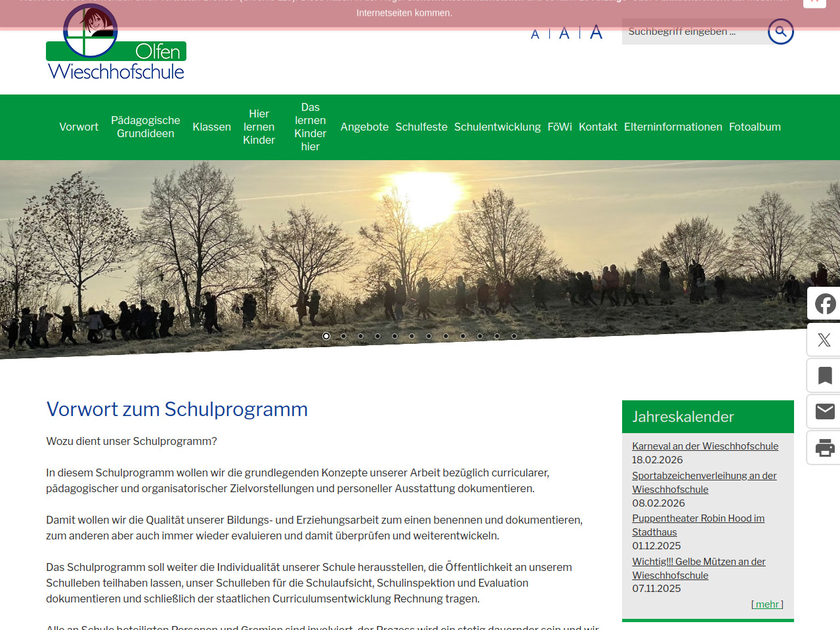Image resolution: width=840 pixels, height=630 pixels.
Task: Send page via email envelope icon
Action: tap(824, 411)
